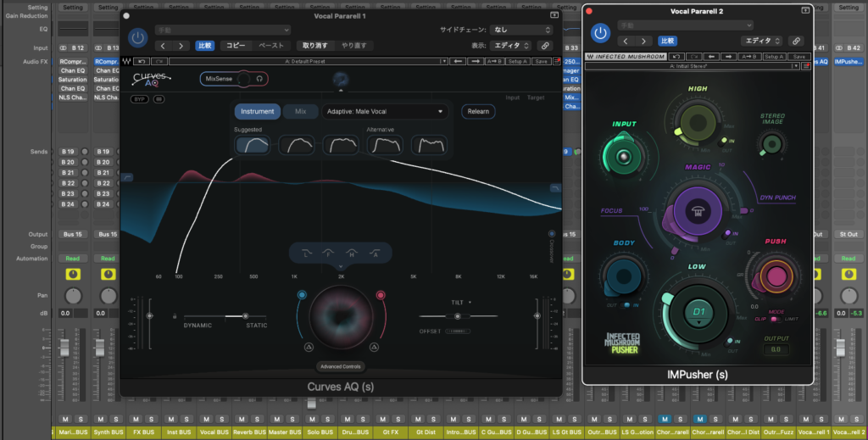Choose the last Alternative EQ curve thumbnail
The width and height of the screenshot is (868, 440).
[428, 145]
